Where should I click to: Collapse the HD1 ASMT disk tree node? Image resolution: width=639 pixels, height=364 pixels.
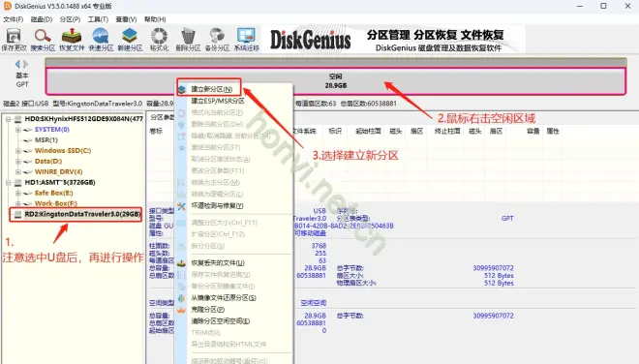8,183
